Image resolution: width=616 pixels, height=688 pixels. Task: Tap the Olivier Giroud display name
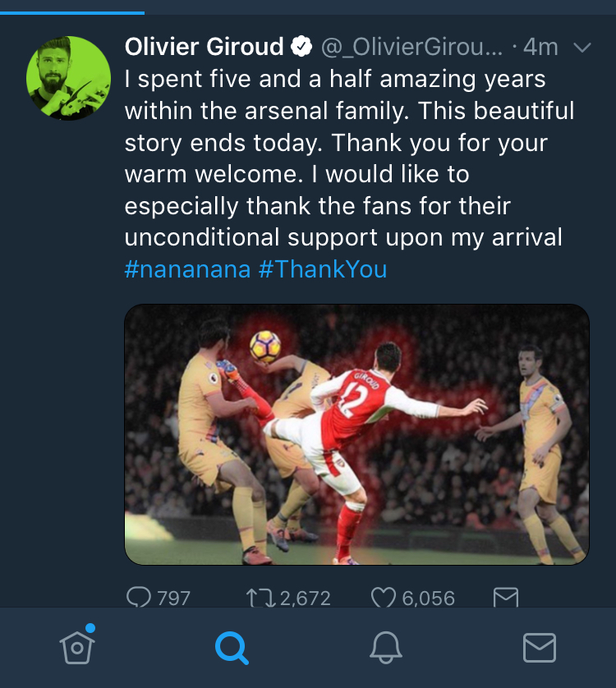204,47
